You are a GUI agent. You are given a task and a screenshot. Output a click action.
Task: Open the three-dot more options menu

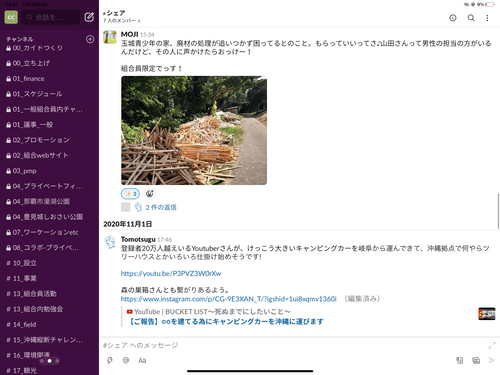click(487, 18)
